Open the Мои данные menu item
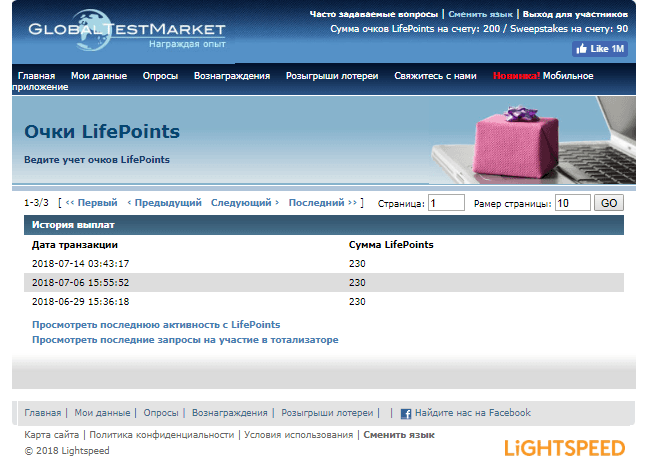The image size is (649, 471). [x=99, y=76]
